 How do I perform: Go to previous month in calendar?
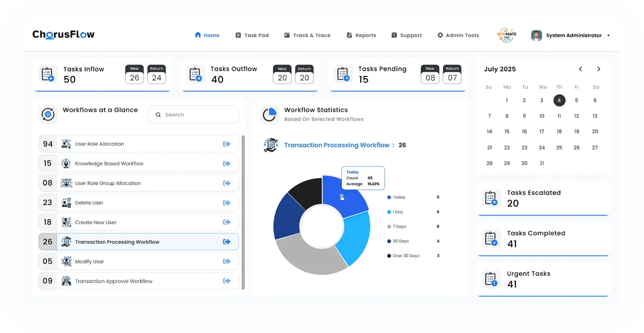tap(580, 69)
